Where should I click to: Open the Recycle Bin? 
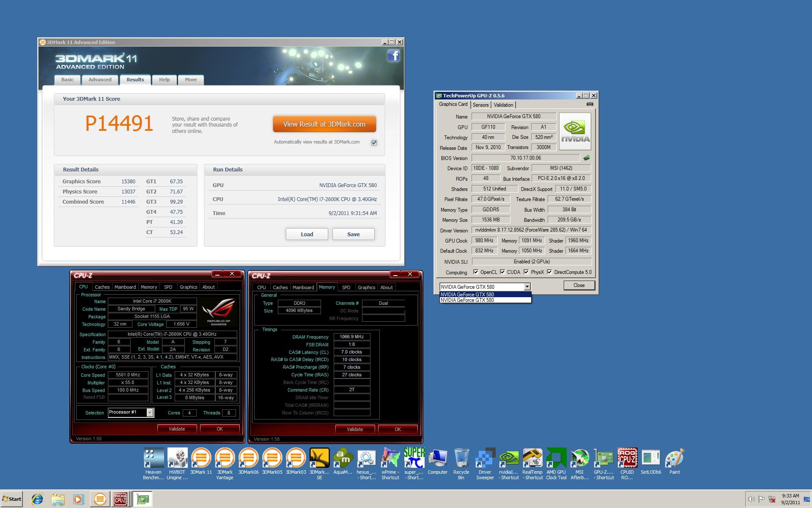point(461,464)
